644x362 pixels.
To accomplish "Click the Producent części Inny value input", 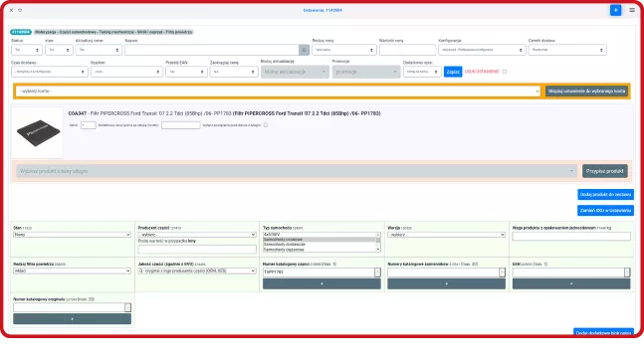I will point(197,250).
